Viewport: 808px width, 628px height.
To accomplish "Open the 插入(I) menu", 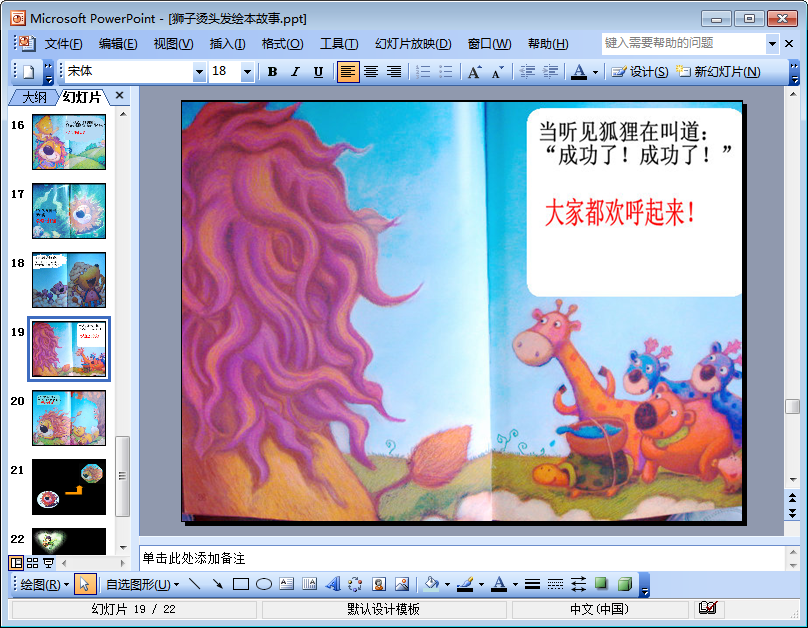I will click(x=227, y=44).
